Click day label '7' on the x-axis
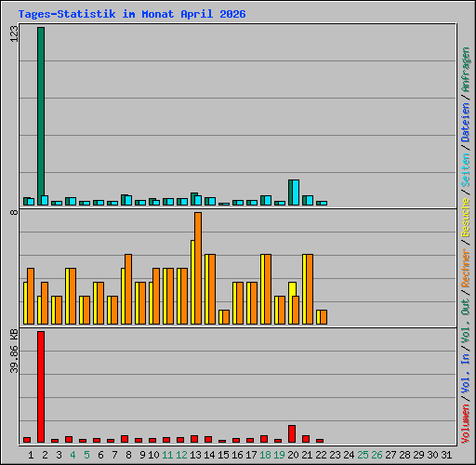The image size is (476, 465). [x=114, y=455]
